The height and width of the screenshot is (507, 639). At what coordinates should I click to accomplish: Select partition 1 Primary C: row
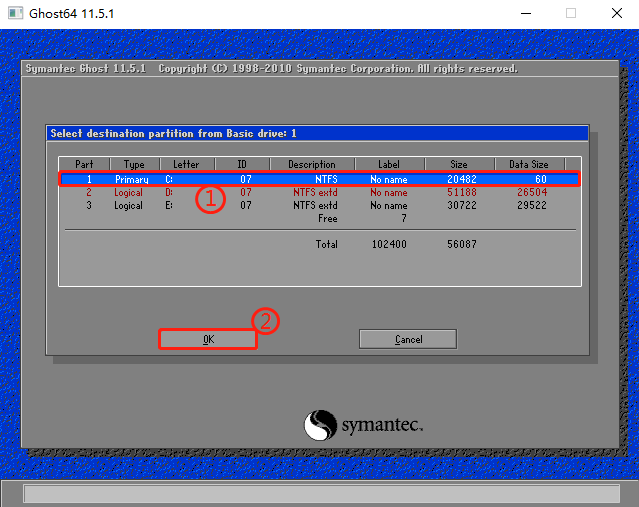tap(320, 179)
